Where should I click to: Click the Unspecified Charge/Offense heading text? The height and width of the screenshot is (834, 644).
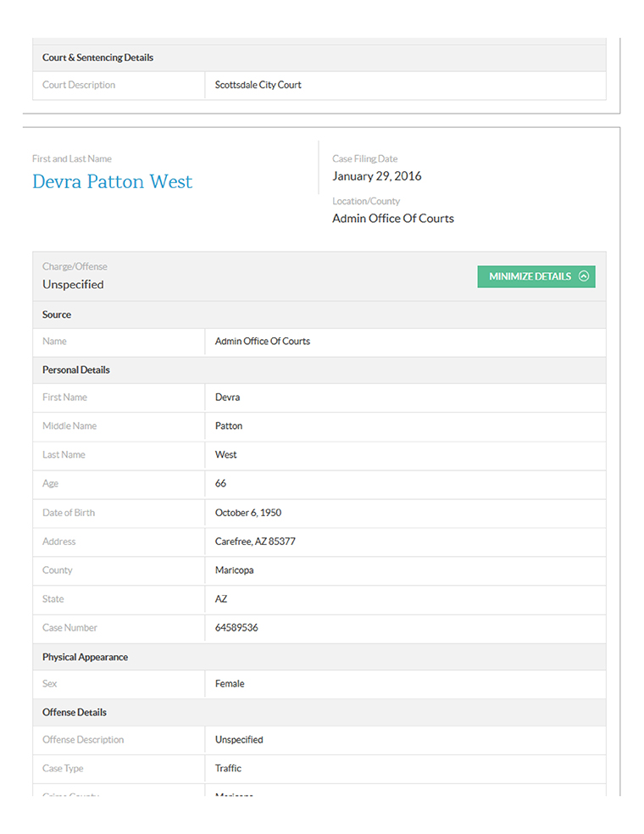coord(73,285)
